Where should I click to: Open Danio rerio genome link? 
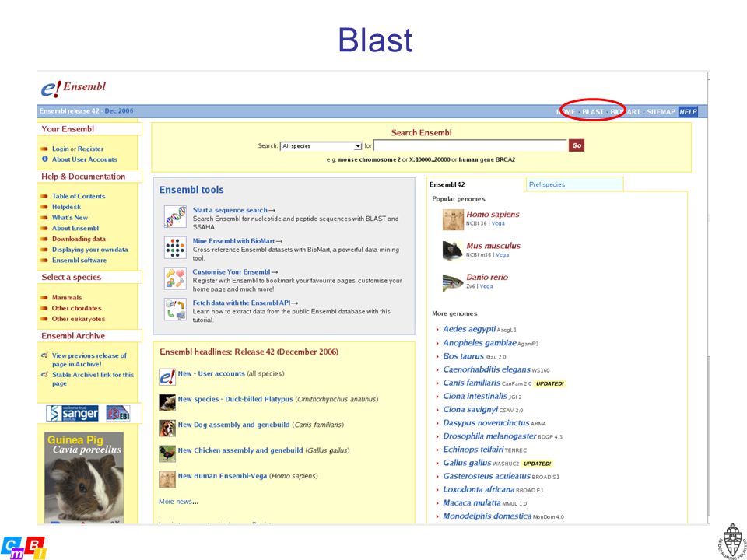click(x=487, y=277)
